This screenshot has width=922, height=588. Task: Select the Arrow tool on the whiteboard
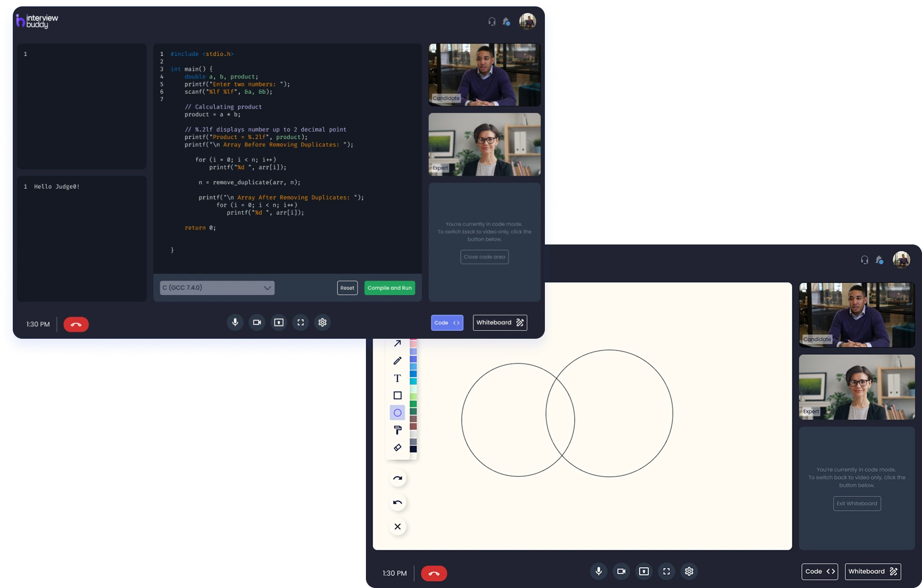point(397,344)
